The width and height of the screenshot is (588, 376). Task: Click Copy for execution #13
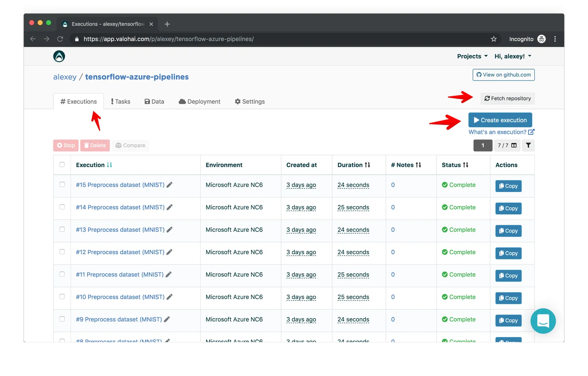509,231
